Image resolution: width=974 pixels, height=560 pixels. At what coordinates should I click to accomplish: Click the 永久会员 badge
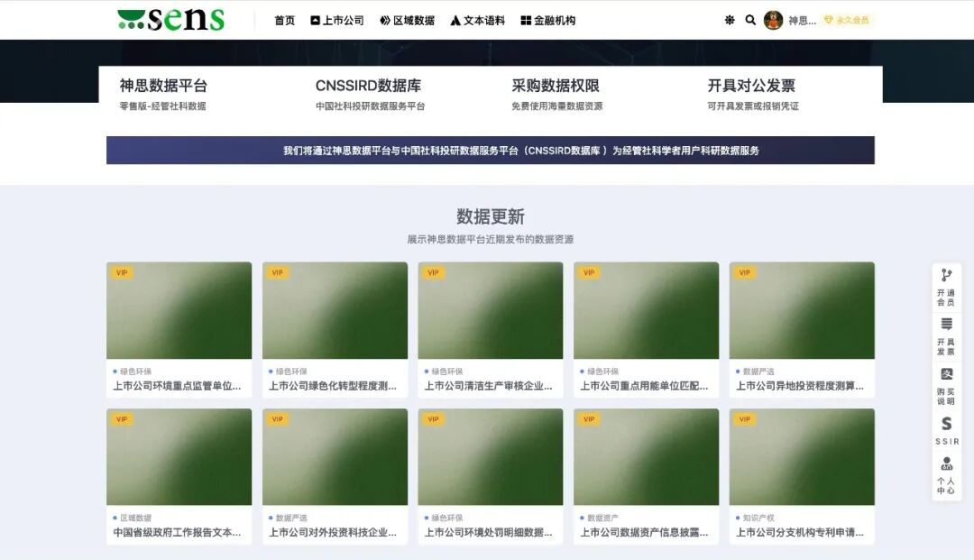point(846,20)
